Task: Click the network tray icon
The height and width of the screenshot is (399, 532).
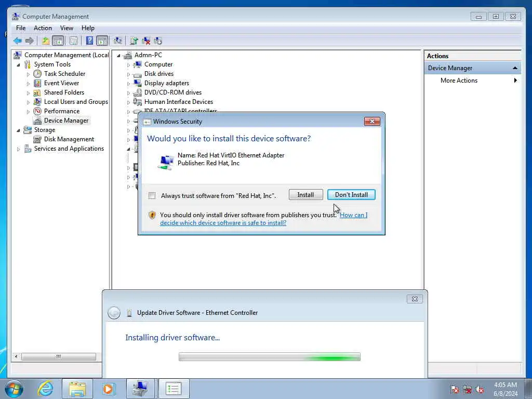Action: click(467, 389)
